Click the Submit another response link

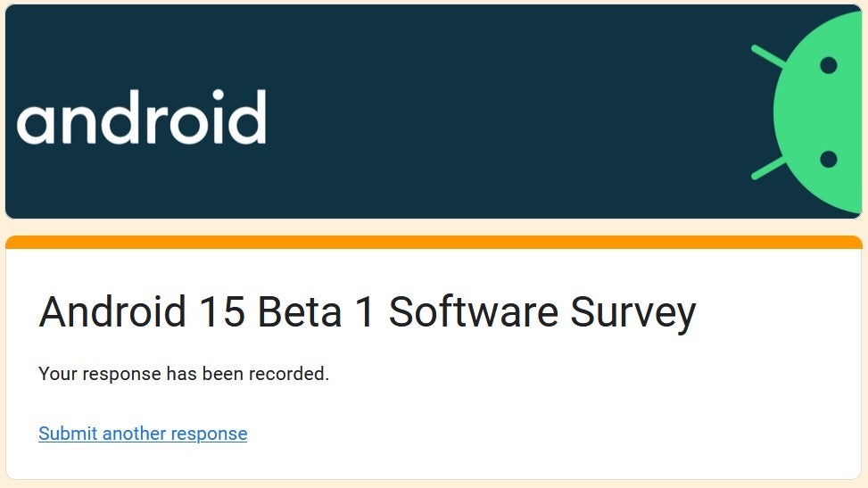click(143, 434)
